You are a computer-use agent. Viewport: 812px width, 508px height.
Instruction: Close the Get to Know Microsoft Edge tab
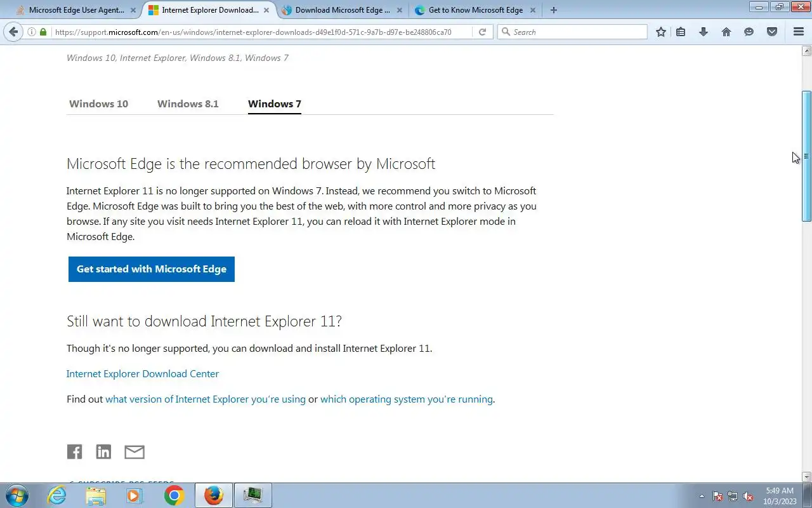[532, 10]
